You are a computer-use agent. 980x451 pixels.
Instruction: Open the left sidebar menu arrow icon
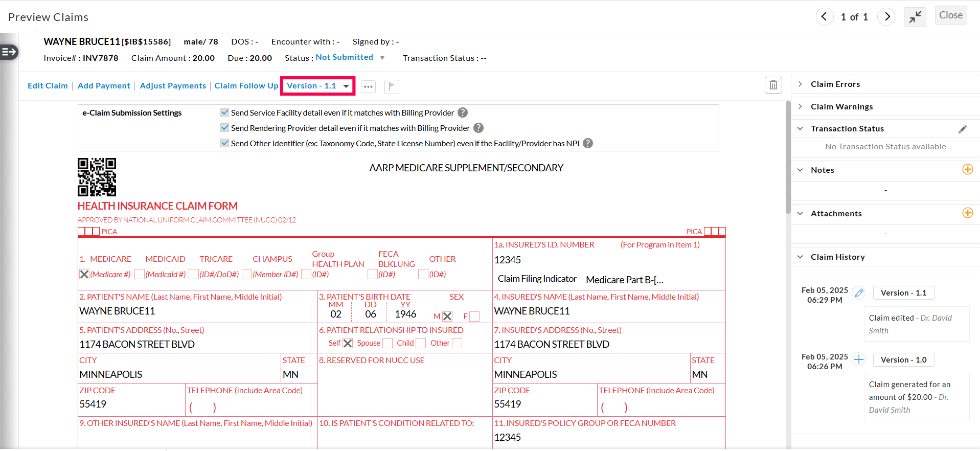tap(9, 52)
